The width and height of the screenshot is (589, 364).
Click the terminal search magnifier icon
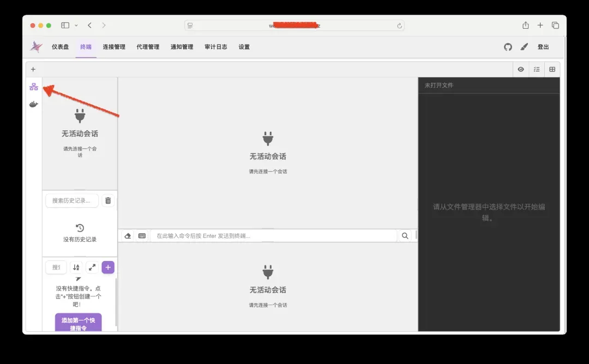click(x=405, y=236)
